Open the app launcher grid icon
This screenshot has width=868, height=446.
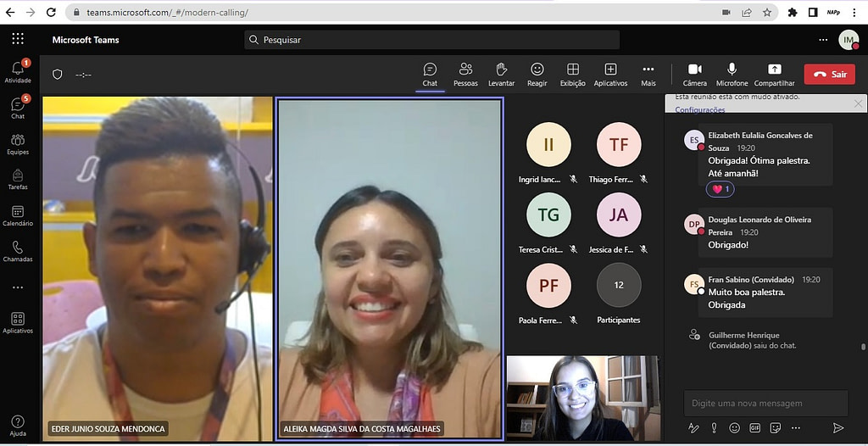[18, 38]
